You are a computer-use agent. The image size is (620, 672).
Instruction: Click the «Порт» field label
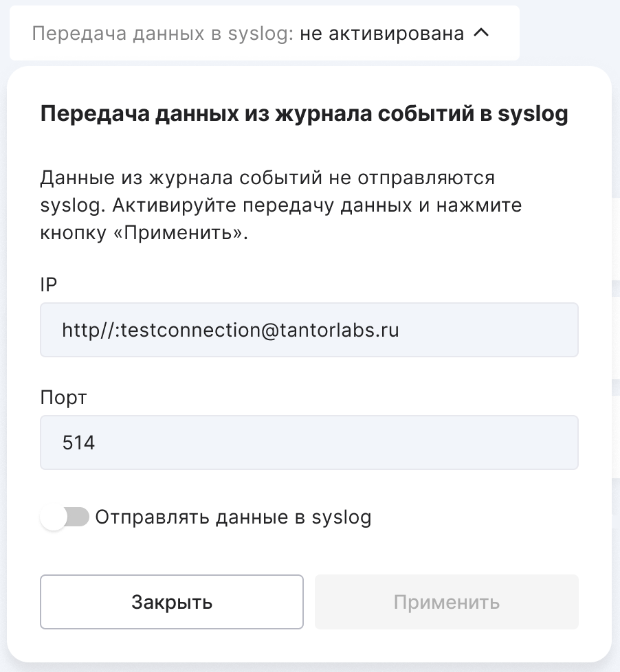click(64, 397)
